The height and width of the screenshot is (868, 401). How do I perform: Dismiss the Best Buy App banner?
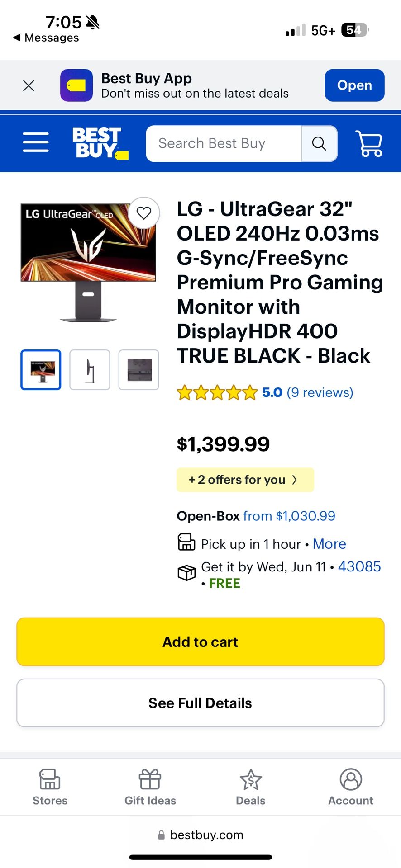tap(29, 85)
